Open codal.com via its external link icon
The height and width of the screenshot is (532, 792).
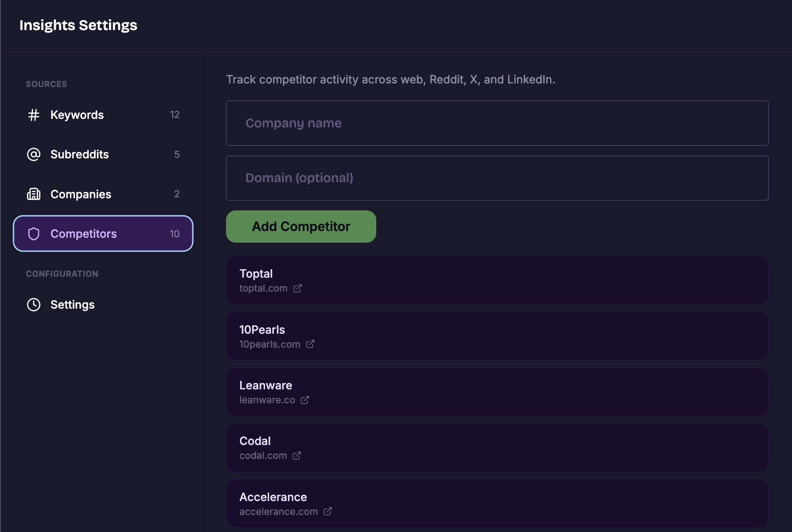297,456
